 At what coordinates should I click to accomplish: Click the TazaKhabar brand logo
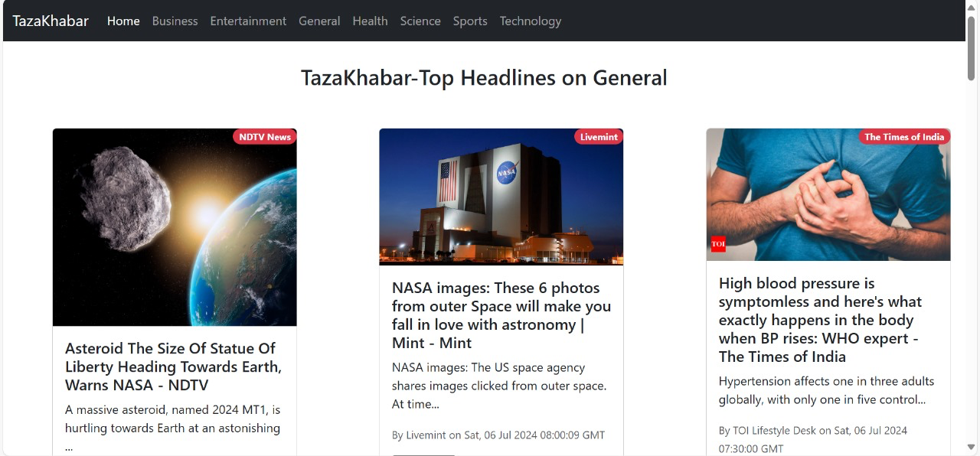pyautogui.click(x=51, y=21)
